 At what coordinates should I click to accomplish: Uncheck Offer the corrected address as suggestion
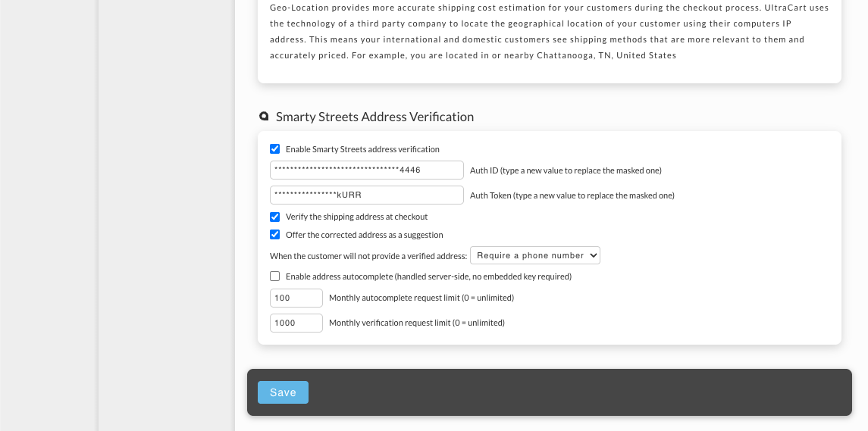[x=274, y=235]
